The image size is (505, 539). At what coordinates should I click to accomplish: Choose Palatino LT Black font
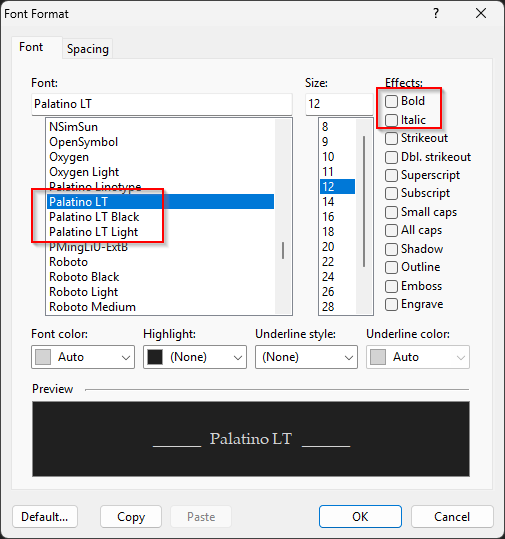[x=161, y=217]
